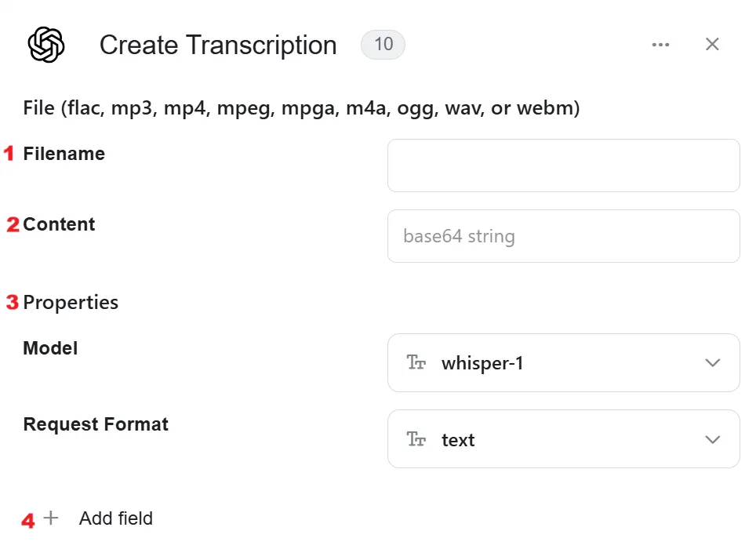Click the step count badge 10
The image size is (756, 560).
[383, 45]
